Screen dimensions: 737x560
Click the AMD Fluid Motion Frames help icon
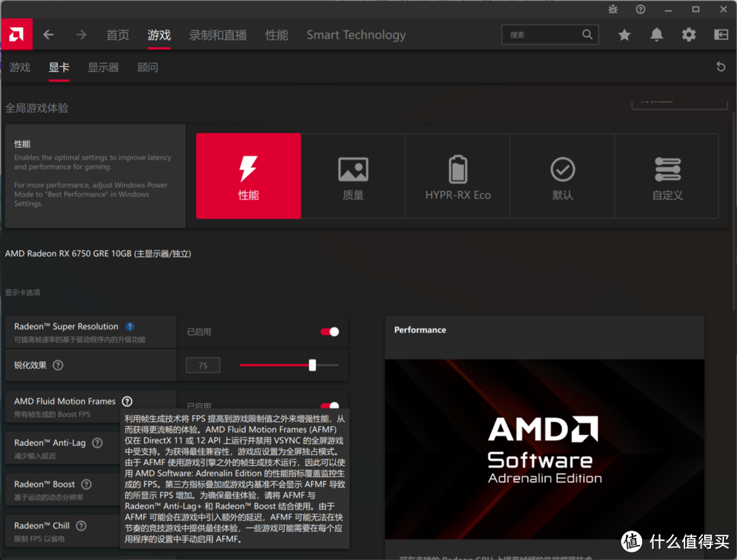[x=127, y=401]
